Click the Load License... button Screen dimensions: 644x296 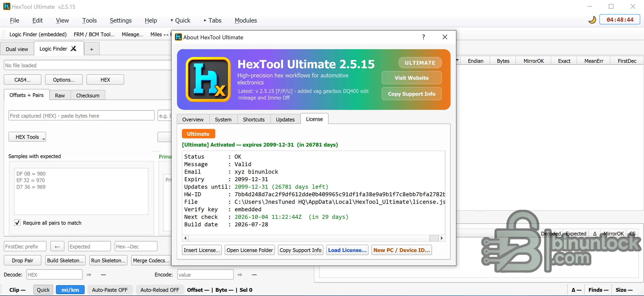coord(347,250)
